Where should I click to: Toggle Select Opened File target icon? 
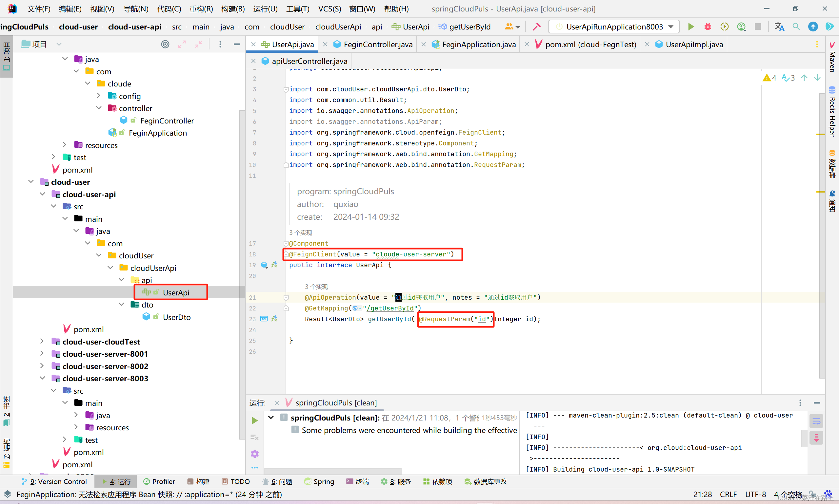tap(165, 44)
